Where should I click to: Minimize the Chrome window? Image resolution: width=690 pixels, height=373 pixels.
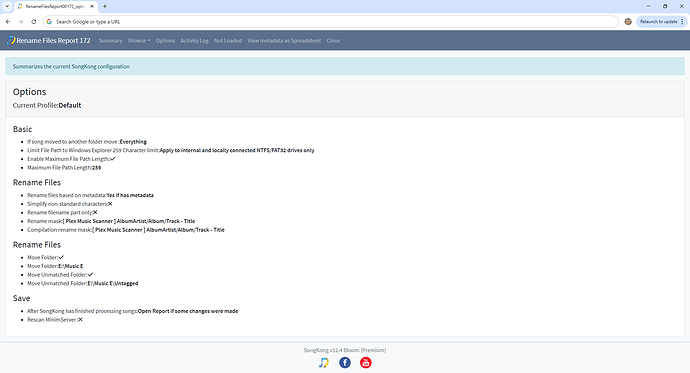[x=648, y=6]
